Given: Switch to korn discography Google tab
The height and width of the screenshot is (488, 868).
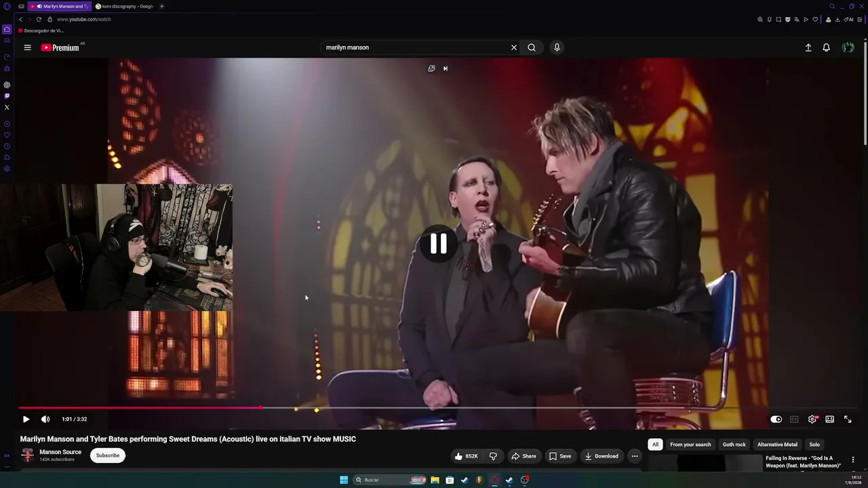Looking at the screenshot, I should point(125,6).
